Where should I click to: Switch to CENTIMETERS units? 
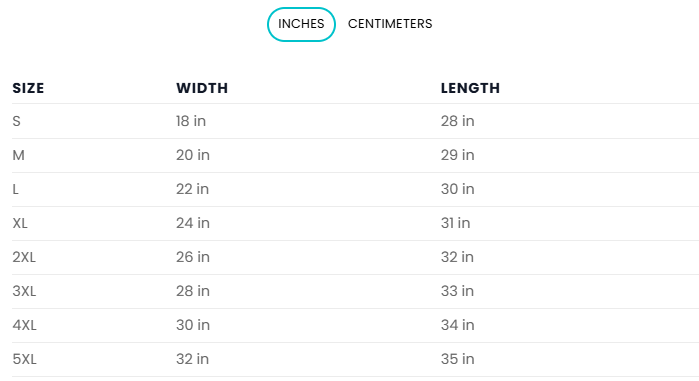coord(390,24)
